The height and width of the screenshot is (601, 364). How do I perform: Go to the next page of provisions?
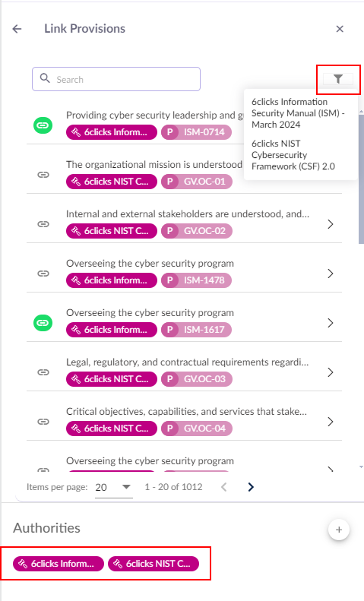(251, 487)
